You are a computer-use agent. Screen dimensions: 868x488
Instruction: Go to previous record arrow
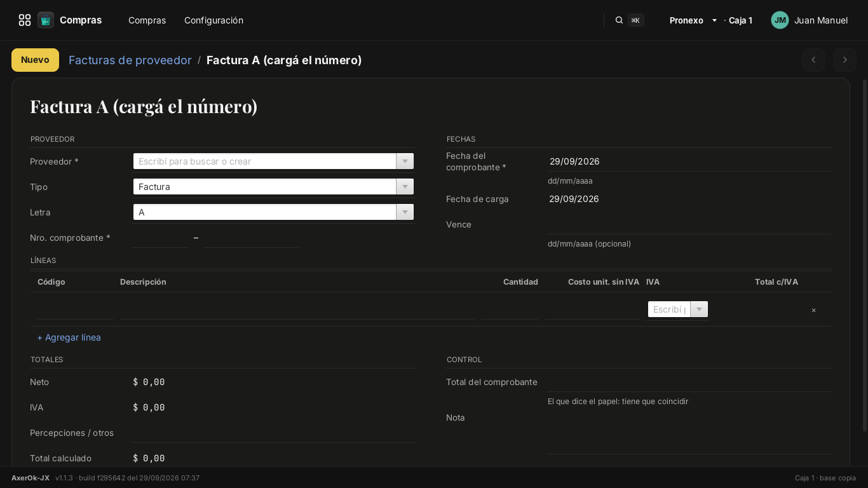[813, 60]
